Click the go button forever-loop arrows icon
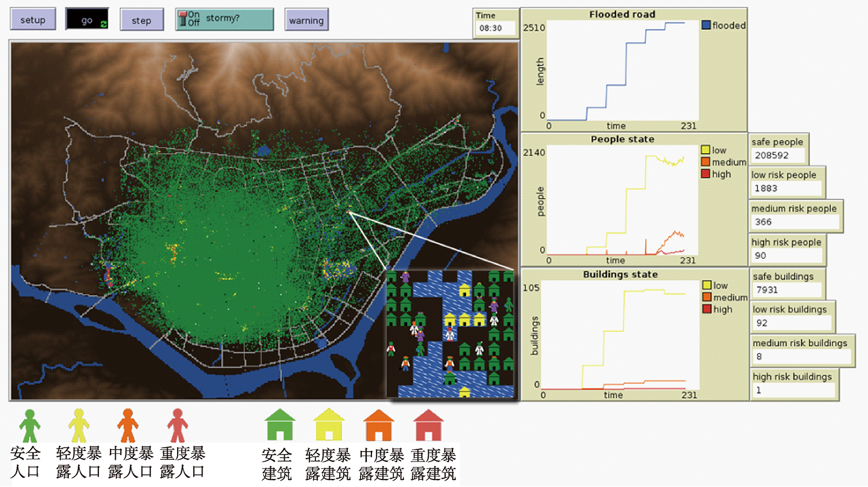The image size is (868, 487). [104, 24]
